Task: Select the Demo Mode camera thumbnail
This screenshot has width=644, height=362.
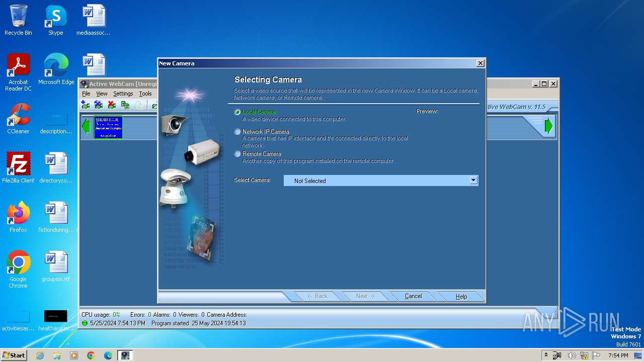Action: click(x=108, y=127)
